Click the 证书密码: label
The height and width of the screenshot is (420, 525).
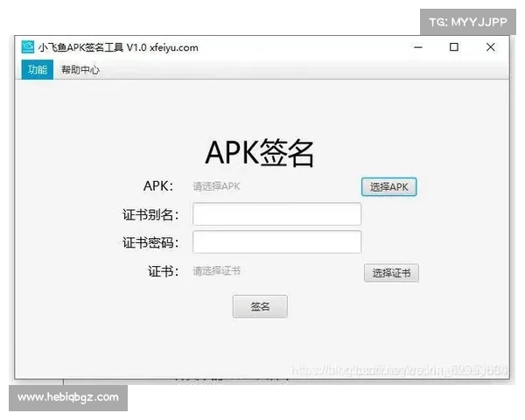point(150,242)
